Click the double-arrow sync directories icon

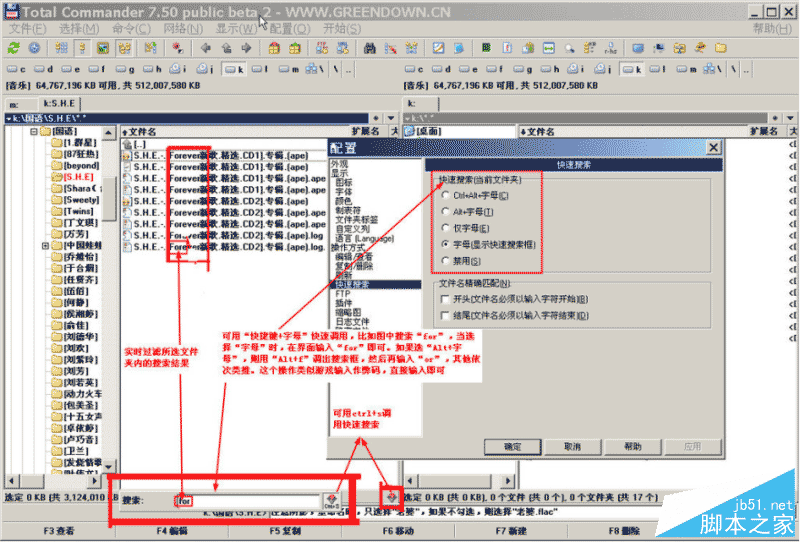[x=548, y=48]
